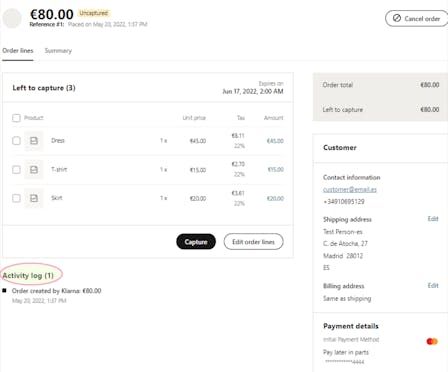The image size is (448, 372).
Task: Open the customer@email.es email link
Action: [x=350, y=189]
